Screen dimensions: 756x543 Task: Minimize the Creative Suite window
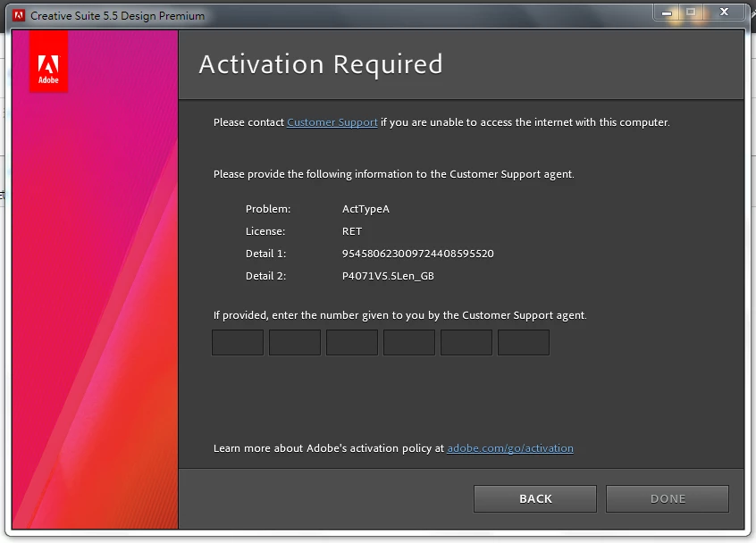(667, 12)
